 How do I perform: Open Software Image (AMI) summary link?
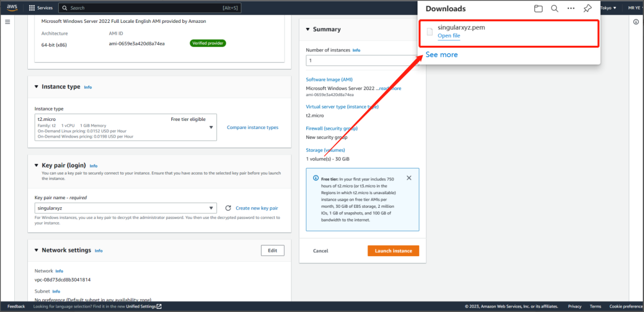329,80
